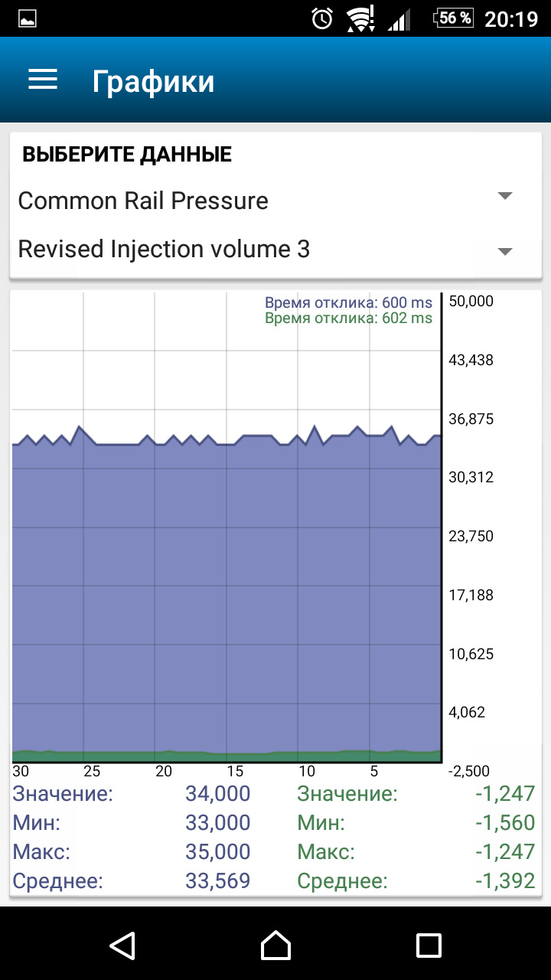Tap the blue 600 ms response time legend
The height and width of the screenshot is (980, 551).
tap(348, 303)
